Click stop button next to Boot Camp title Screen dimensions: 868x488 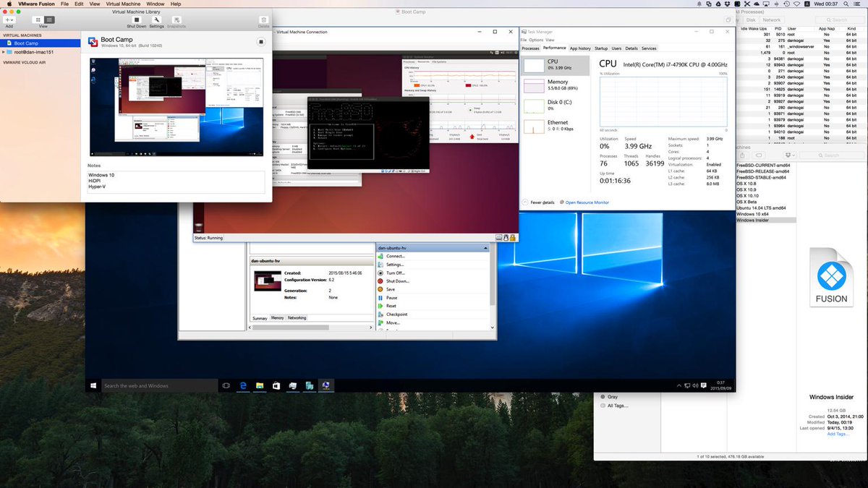pos(260,42)
